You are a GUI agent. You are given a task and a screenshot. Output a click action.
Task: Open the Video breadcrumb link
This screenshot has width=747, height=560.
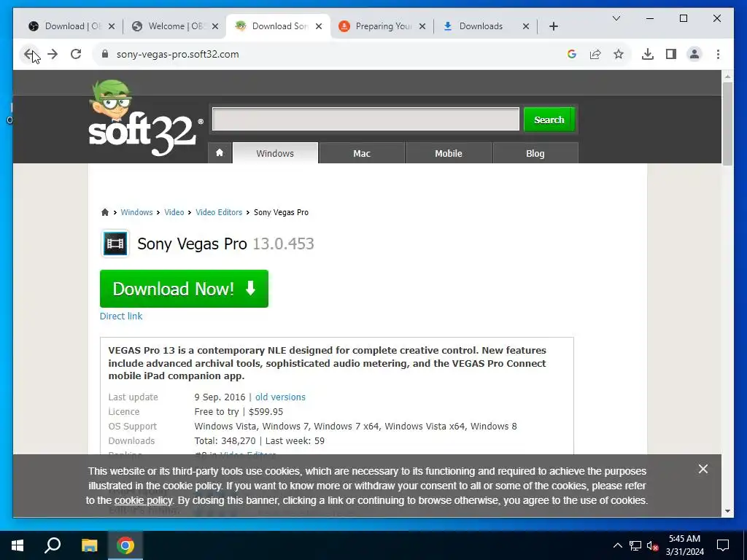[174, 212]
